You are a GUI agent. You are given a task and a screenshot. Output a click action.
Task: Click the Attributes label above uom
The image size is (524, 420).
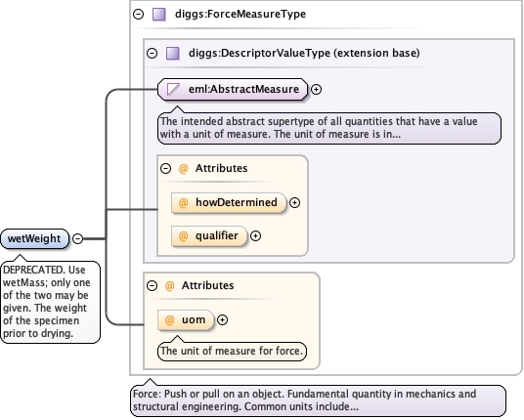coord(208,286)
